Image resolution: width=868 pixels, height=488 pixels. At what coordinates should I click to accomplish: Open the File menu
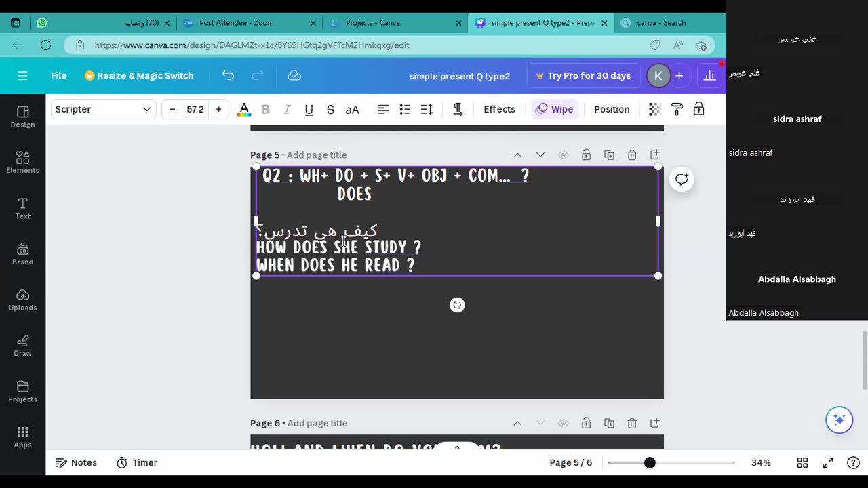[x=58, y=76]
